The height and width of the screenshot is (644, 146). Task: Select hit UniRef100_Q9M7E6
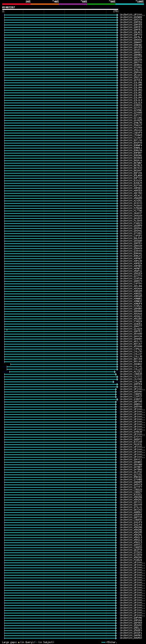[131, 22]
